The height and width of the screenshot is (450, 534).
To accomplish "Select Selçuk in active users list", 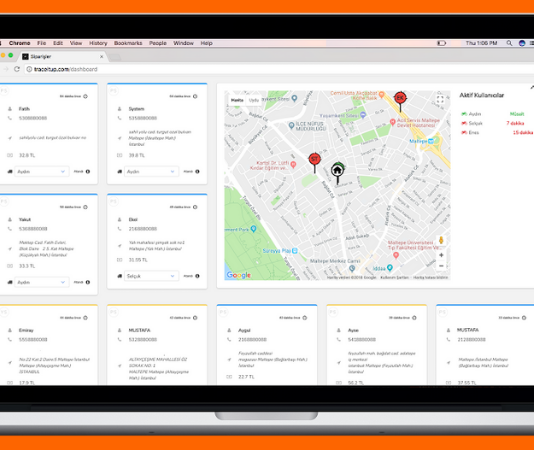I will pos(475,123).
